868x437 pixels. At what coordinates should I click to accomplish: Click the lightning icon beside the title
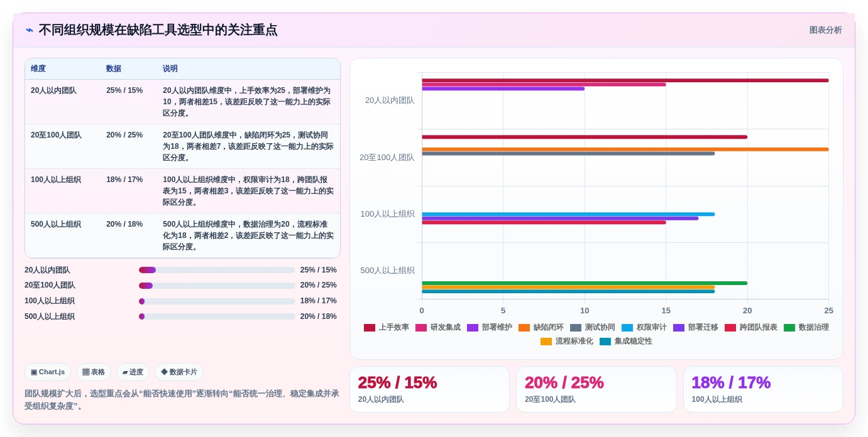coord(29,30)
